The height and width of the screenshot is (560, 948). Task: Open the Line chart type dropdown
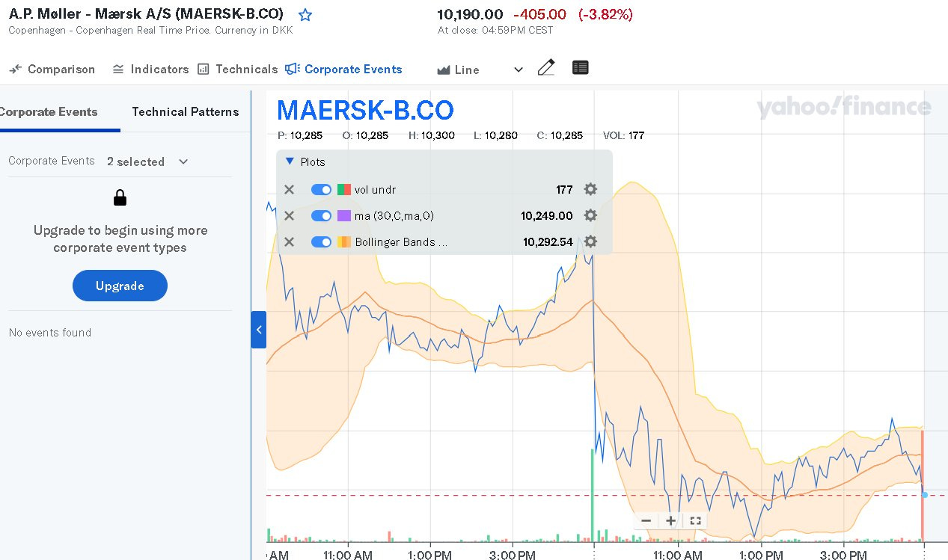pyautogui.click(x=480, y=70)
